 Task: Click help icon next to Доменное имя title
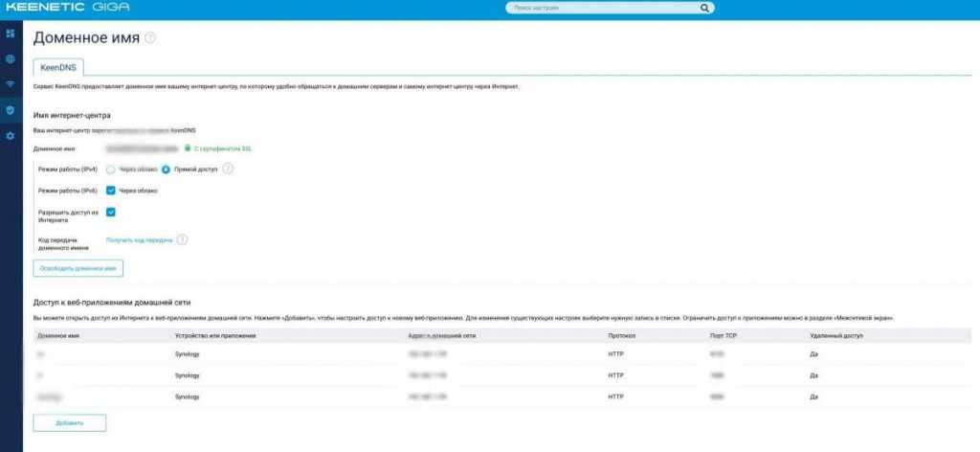click(150, 38)
